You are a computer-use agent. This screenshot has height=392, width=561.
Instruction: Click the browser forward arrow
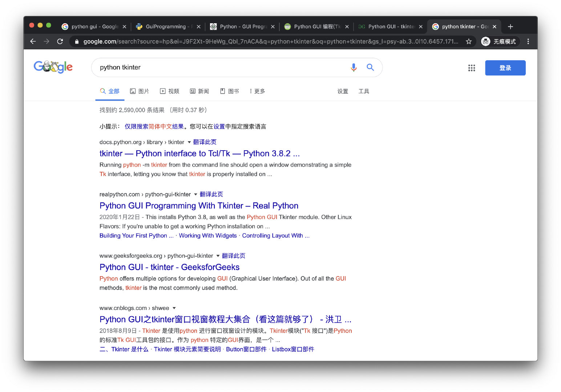(47, 41)
